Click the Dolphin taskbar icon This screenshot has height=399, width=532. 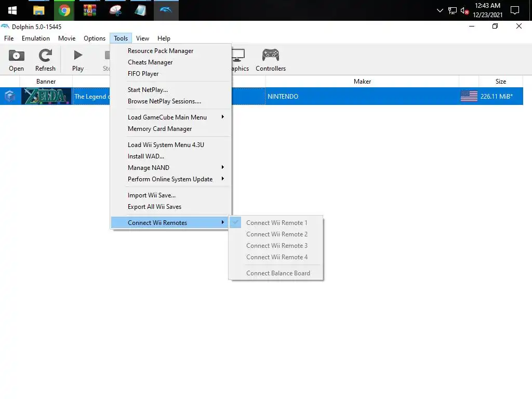point(166,10)
